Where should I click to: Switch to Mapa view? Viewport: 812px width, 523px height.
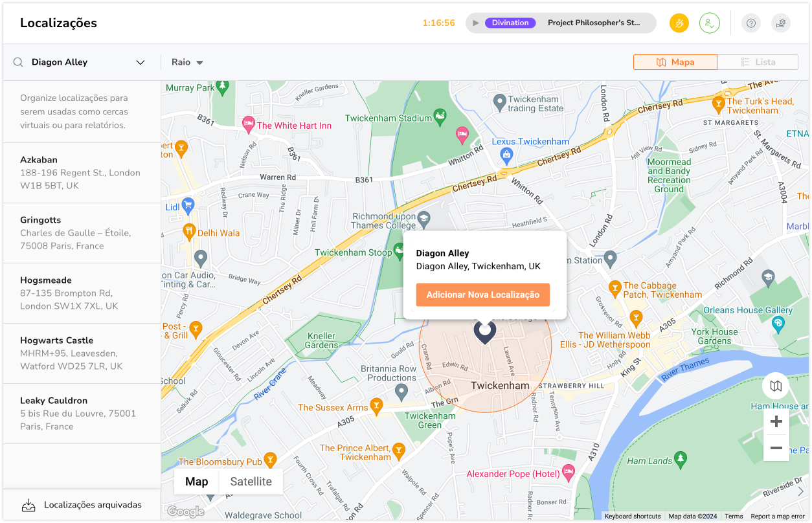[x=675, y=62]
